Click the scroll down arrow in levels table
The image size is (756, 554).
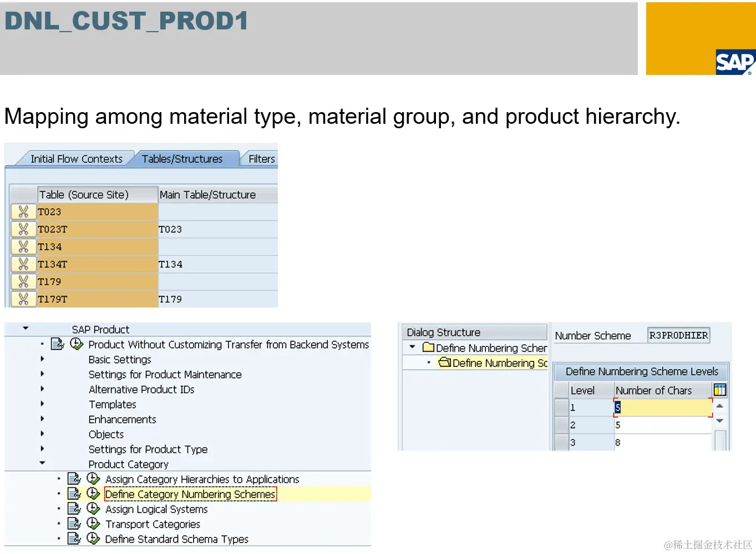(719, 421)
